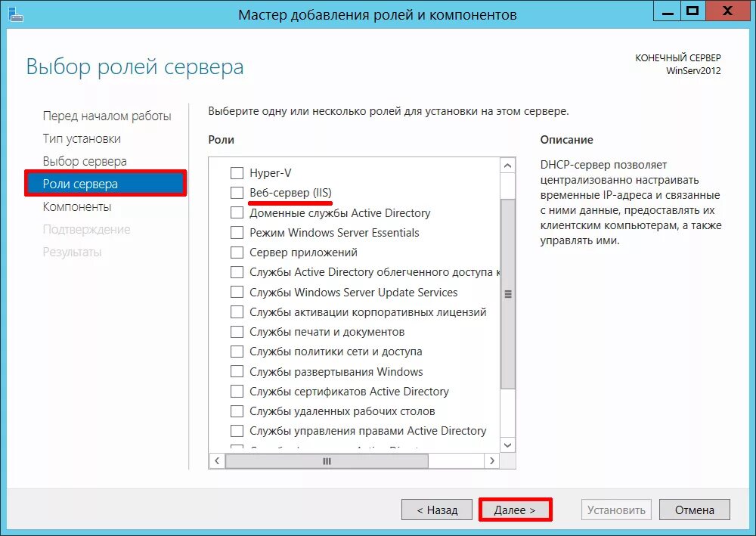Click the Далее button
This screenshot has height=536, width=756.
[x=515, y=510]
